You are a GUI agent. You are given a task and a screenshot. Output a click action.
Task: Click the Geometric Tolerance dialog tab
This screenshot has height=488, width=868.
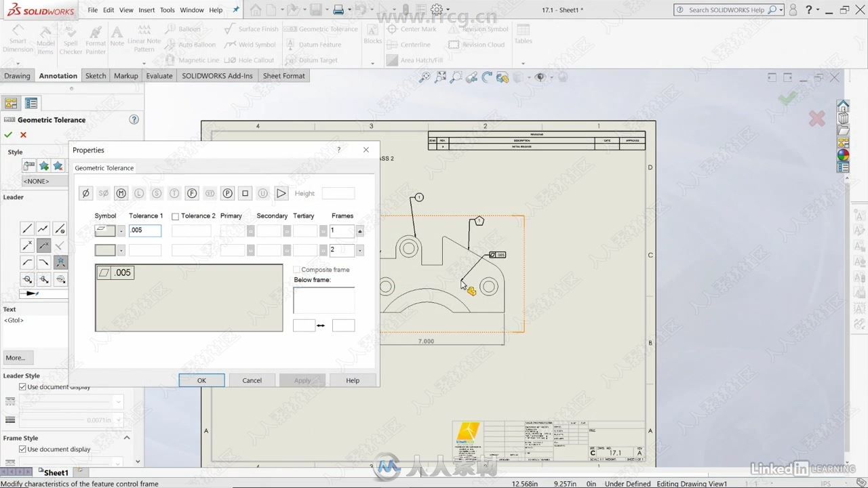(104, 168)
